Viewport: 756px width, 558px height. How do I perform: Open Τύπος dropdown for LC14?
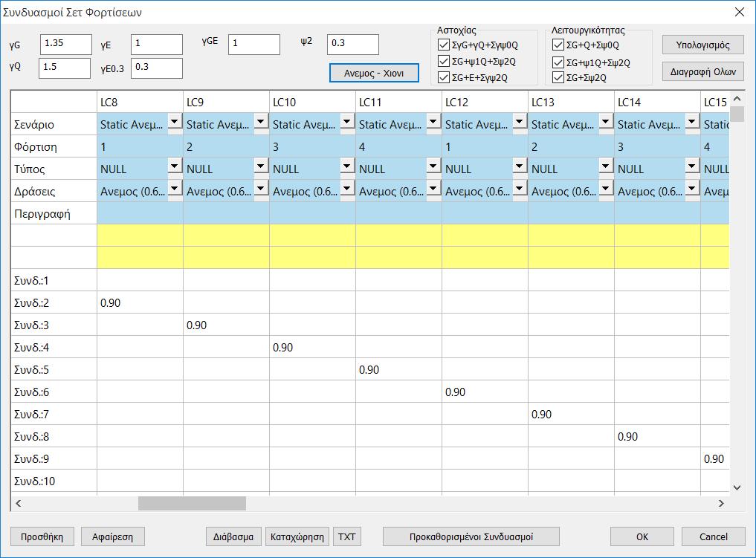coord(692,166)
